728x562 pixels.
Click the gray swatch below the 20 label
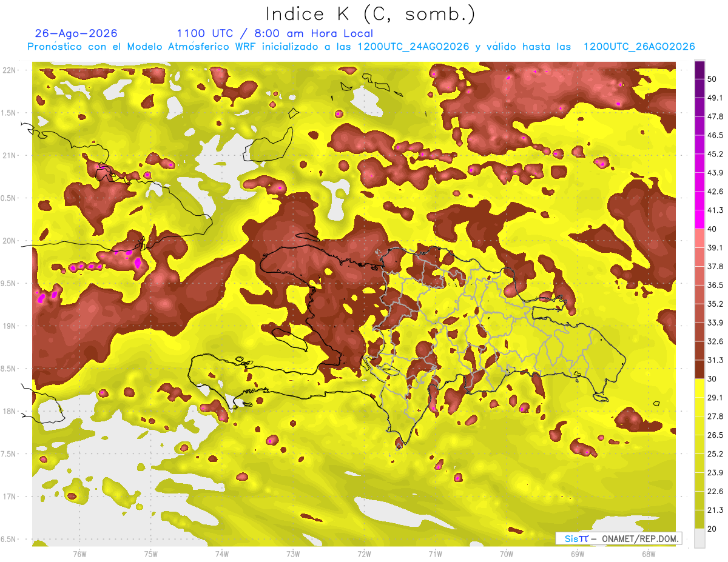(x=699, y=538)
